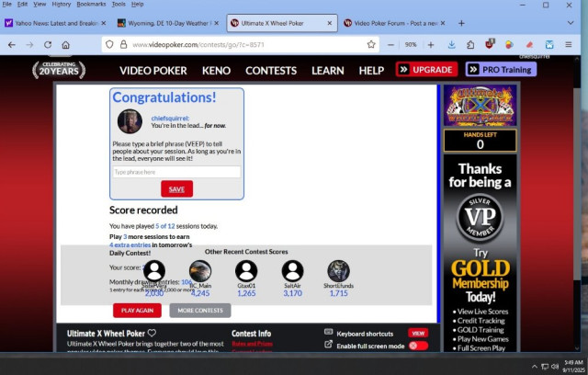
Task: Click chiefsquirrel profile avatar photo
Action: pyautogui.click(x=130, y=121)
